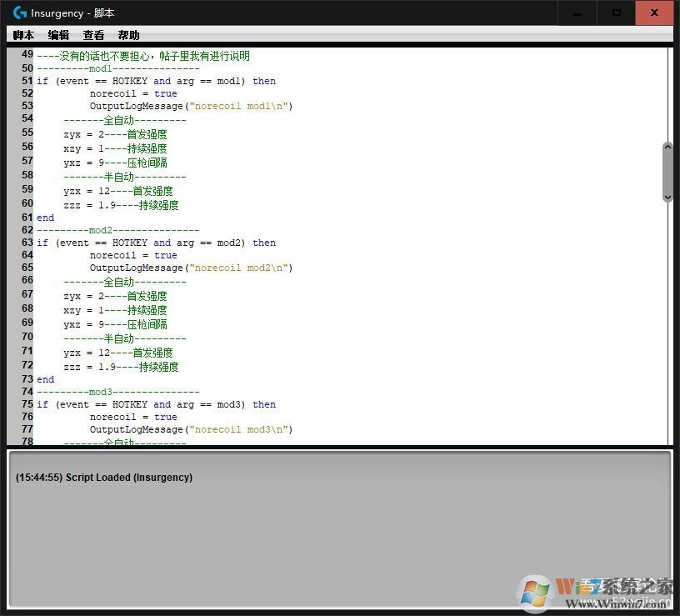Click the mod3 comment divider on line 74
680x616 pixels.
117,392
